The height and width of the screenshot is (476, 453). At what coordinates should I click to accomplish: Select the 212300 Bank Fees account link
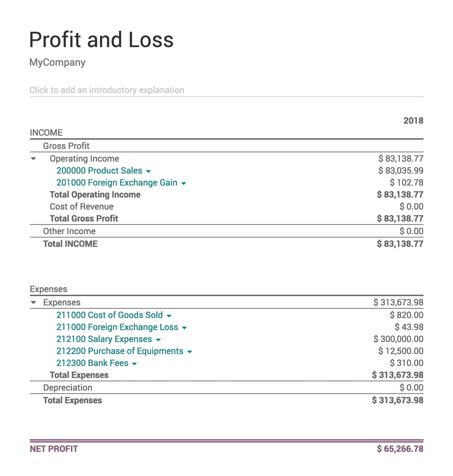click(92, 363)
